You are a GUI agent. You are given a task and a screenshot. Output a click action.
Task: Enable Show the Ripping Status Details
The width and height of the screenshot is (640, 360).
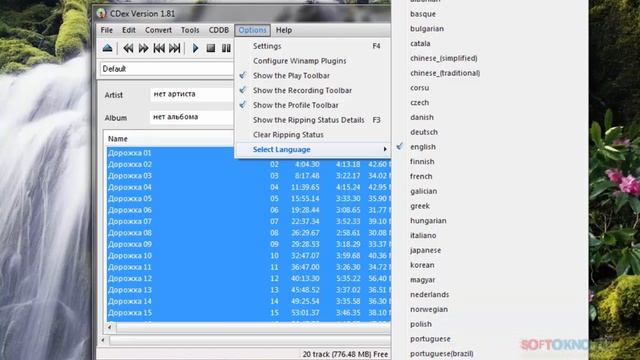point(312,120)
